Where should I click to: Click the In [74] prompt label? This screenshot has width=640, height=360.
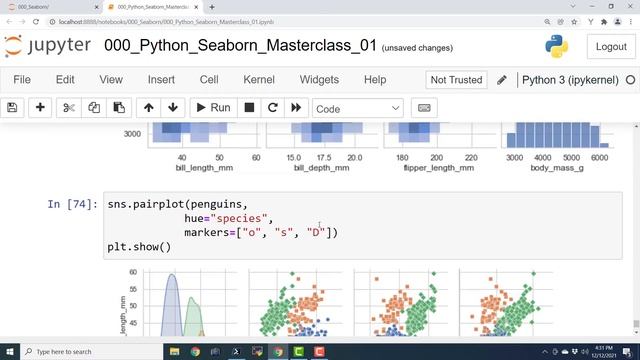click(73, 204)
